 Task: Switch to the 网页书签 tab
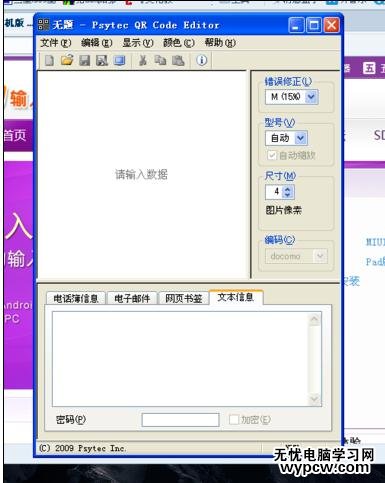click(x=184, y=298)
